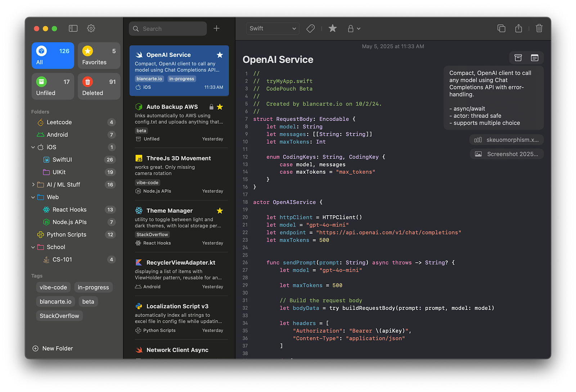Click the Python Scripts folder icon

[41, 235]
